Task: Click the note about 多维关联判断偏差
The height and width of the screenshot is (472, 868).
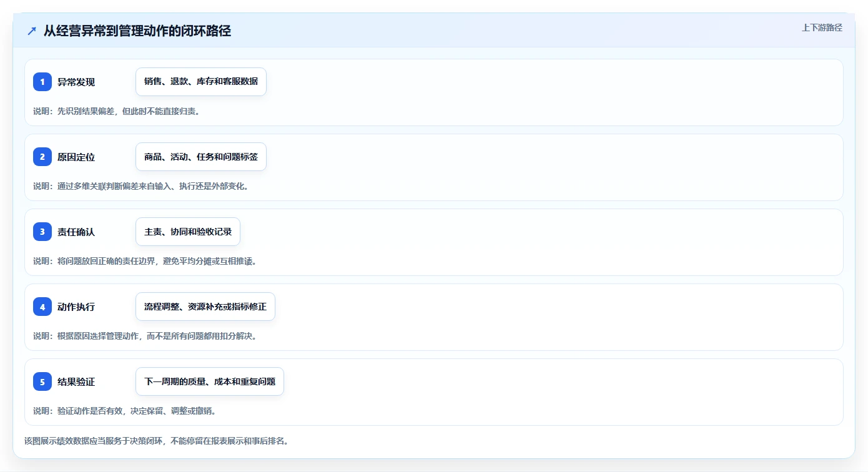Action: pos(141,186)
